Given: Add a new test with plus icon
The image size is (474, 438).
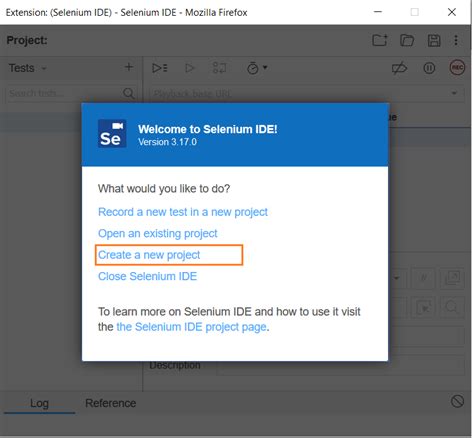Looking at the screenshot, I should click(129, 67).
